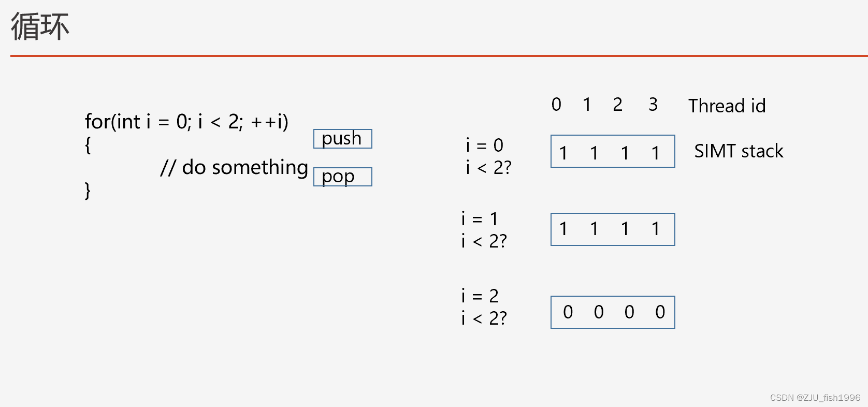
Task: Select the second SIMT stack row of ones
Action: tap(613, 229)
